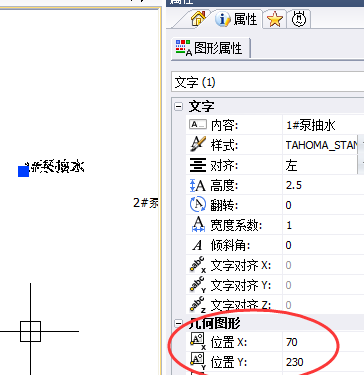Image resolution: width=364 pixels, height=375 pixels.
Task: Open the home tab with house icon
Action: tap(198, 19)
